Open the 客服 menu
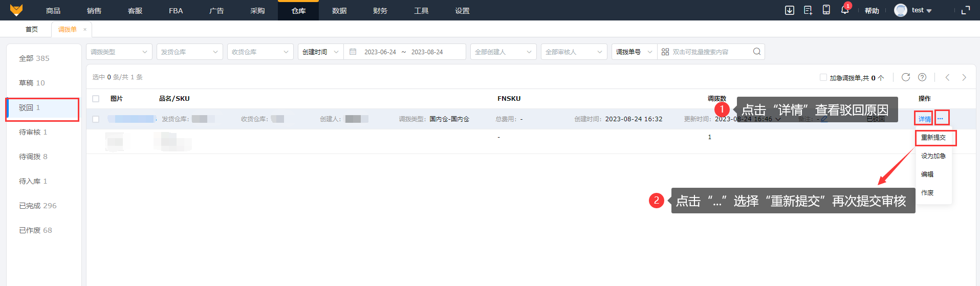 click(x=135, y=11)
